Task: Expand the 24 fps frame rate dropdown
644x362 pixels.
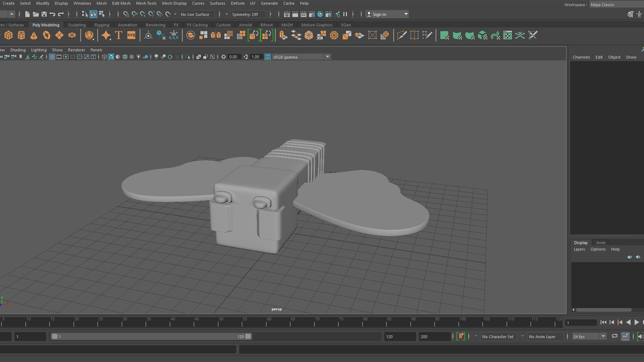Action: pyautogui.click(x=603, y=336)
